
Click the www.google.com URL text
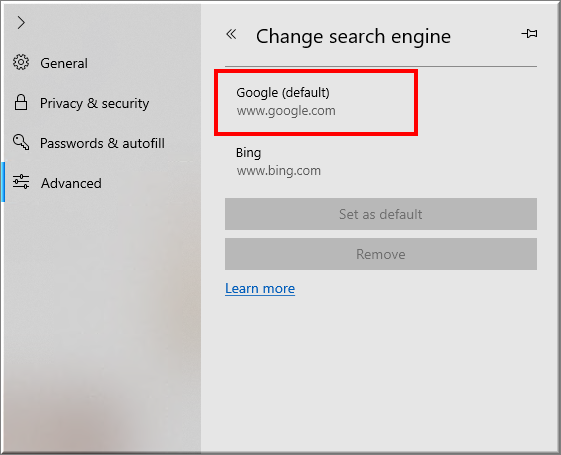pos(286,111)
